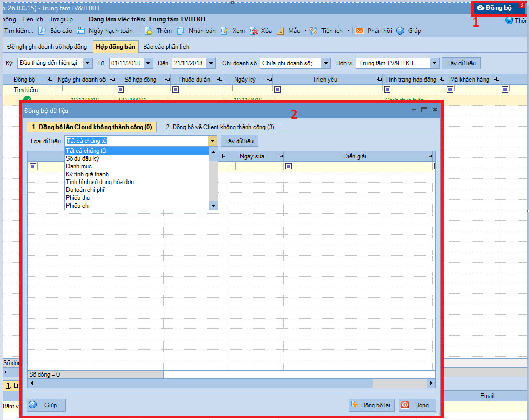Pin the Ngày sửa column in dialog

coord(280,156)
